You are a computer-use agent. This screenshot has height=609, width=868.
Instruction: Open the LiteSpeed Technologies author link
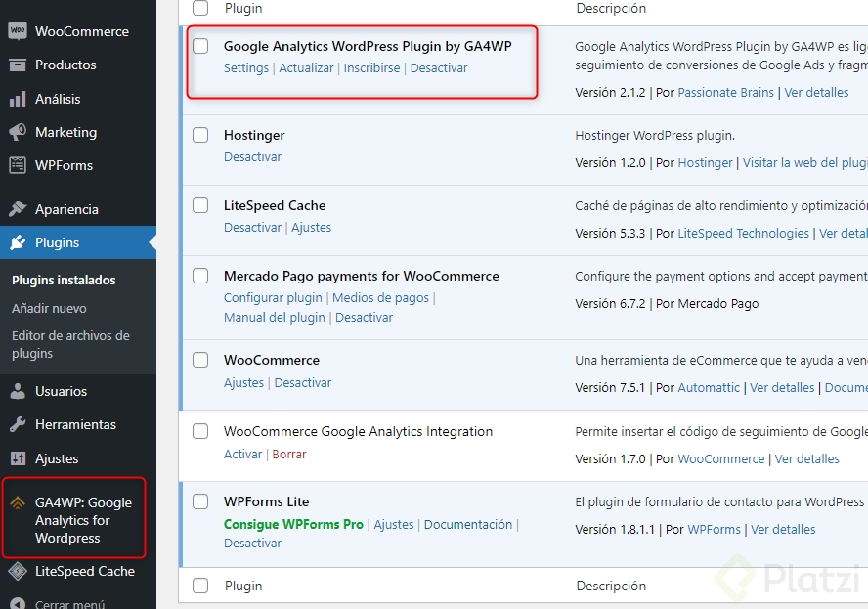pos(743,233)
